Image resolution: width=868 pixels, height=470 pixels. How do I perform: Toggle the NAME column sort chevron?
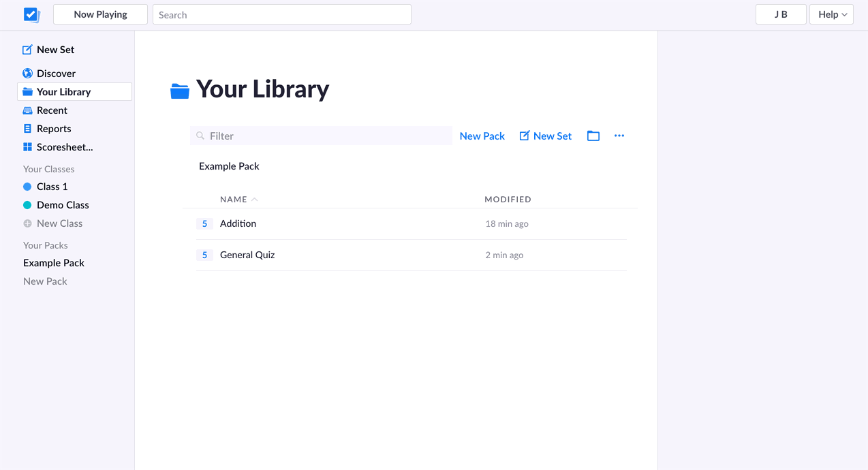[x=253, y=198]
